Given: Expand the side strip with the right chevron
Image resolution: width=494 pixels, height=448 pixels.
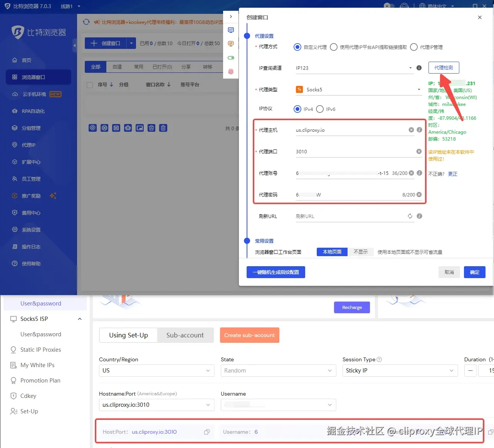Looking at the screenshot, I should pos(231,17).
